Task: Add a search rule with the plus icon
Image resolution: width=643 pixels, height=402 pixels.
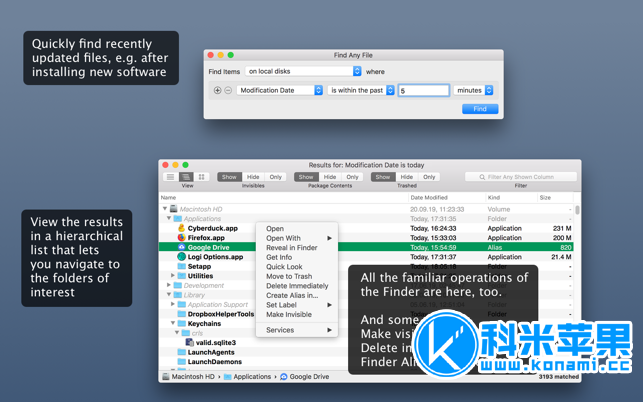Action: pyautogui.click(x=217, y=90)
